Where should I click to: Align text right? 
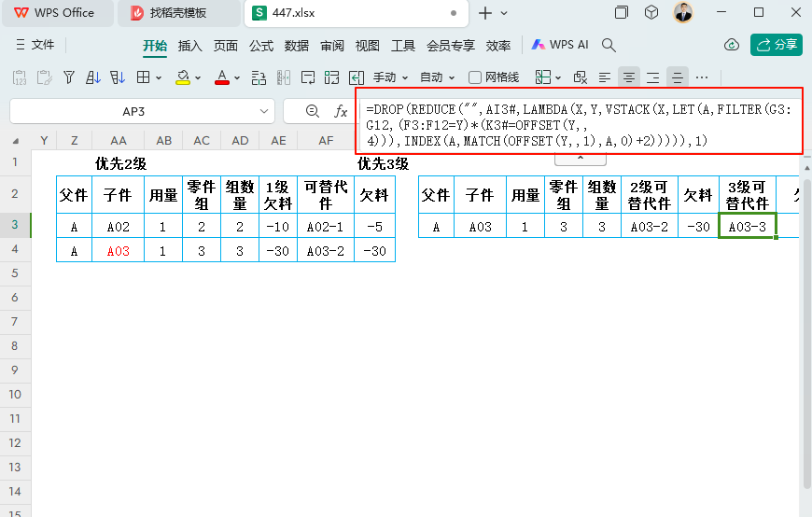click(653, 77)
